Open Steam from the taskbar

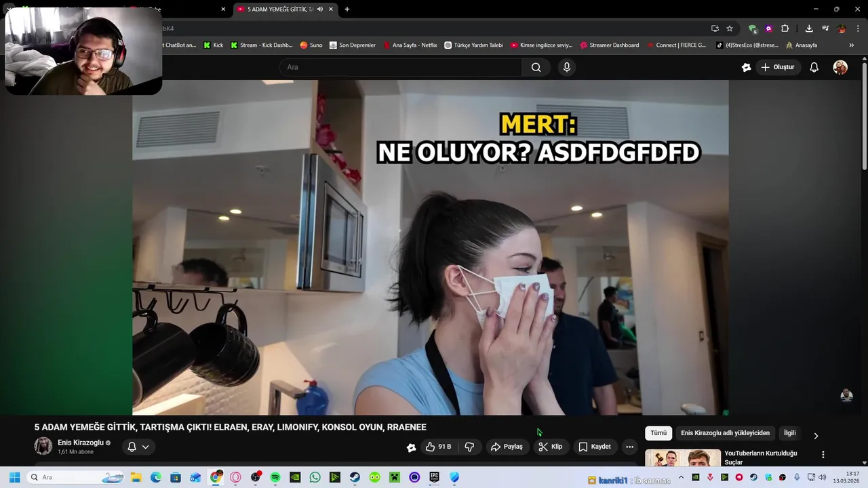click(x=355, y=477)
